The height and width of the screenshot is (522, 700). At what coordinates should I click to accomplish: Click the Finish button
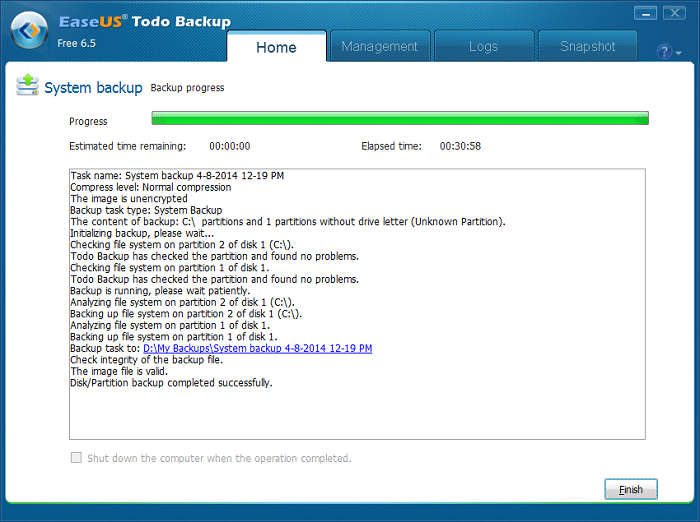tap(631, 489)
